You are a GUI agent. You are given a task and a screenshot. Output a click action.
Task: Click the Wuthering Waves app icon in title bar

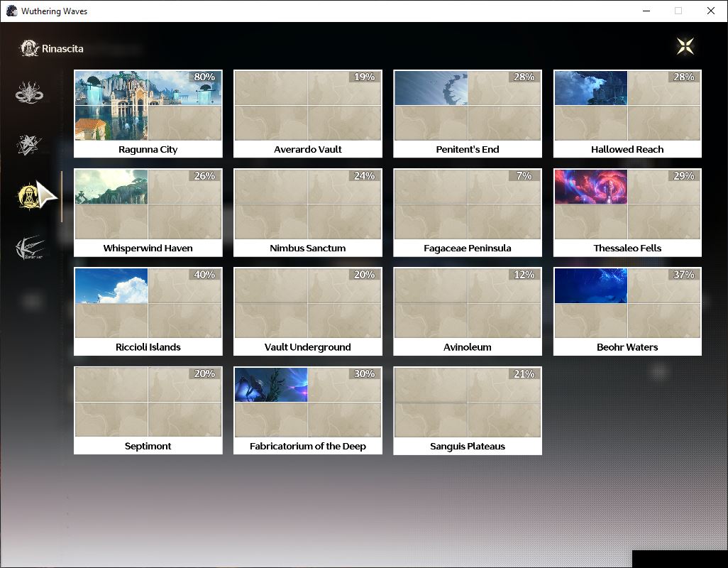click(x=11, y=11)
